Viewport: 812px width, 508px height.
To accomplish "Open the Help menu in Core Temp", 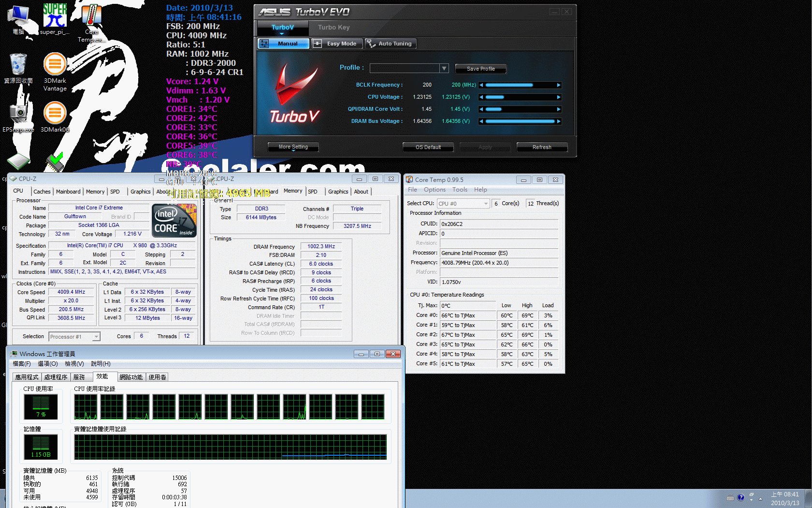I will click(x=480, y=190).
